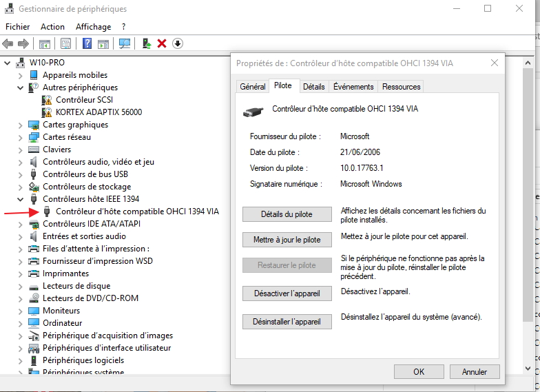Expand Files d'attente à l'impression
The width and height of the screenshot is (540, 392).
[x=21, y=249]
